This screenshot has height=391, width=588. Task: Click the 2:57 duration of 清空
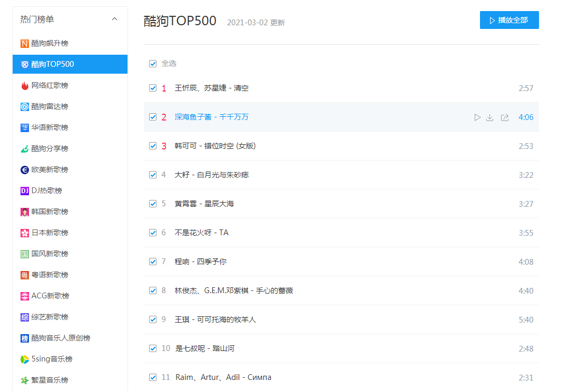[526, 88]
